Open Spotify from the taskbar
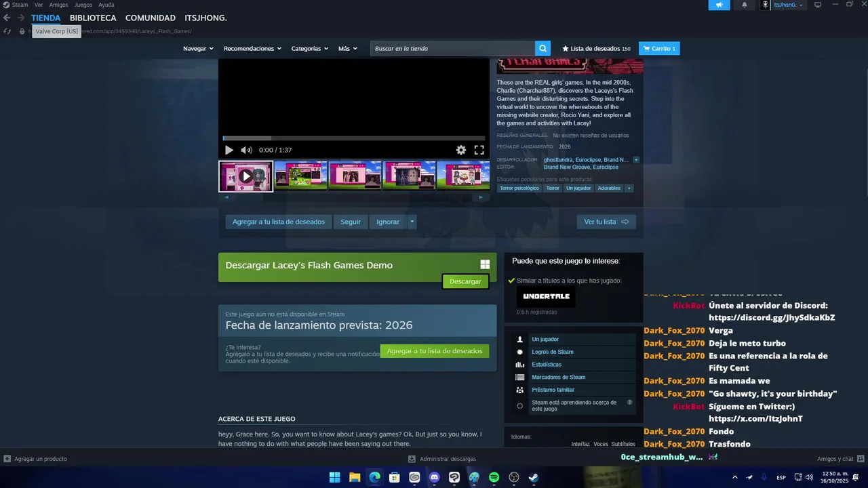Viewport: 868px width, 488px height. (494, 477)
